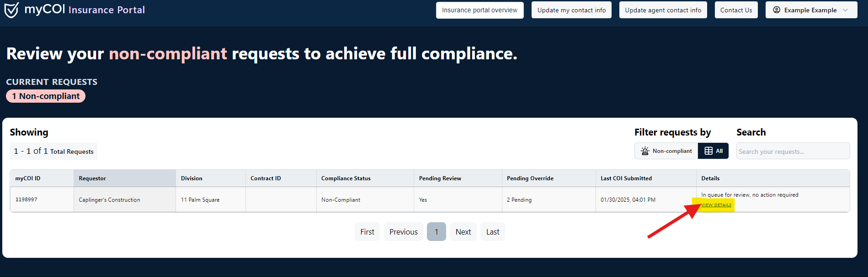Viewport: 868px width, 277px height.
Task: Open Insurance portal overview
Action: [479, 10]
